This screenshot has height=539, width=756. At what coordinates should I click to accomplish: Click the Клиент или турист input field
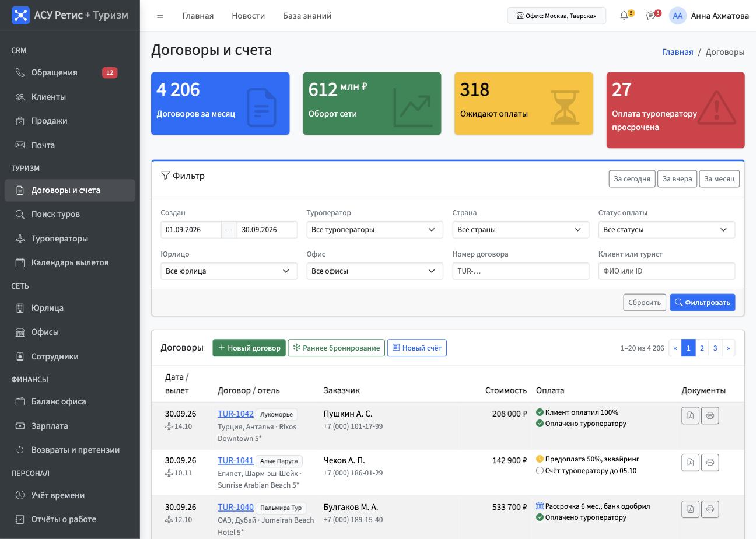pos(666,271)
